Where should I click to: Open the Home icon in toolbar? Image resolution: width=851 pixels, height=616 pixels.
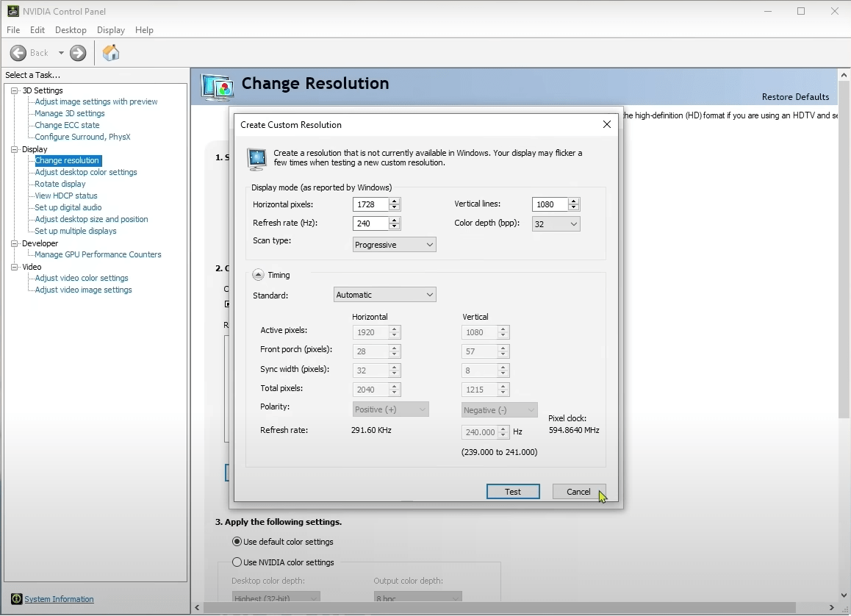tap(111, 53)
